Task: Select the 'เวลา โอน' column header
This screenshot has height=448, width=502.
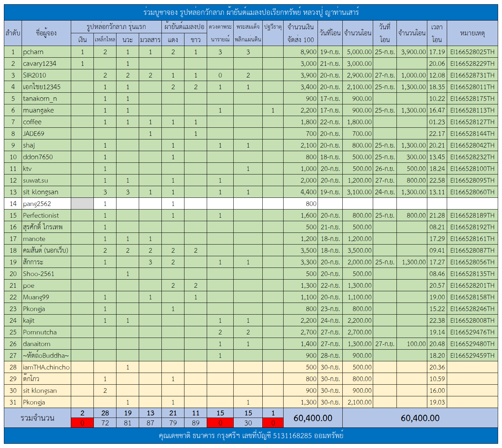Action: [x=437, y=33]
